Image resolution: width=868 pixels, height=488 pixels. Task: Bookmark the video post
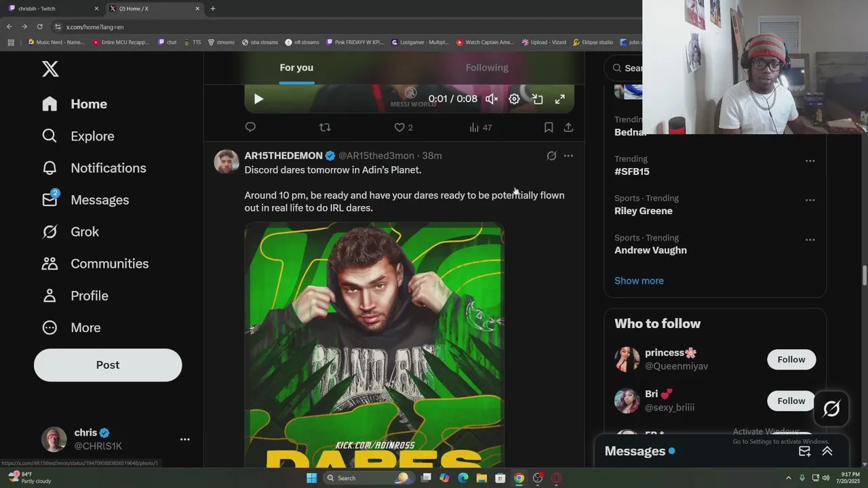coord(549,127)
